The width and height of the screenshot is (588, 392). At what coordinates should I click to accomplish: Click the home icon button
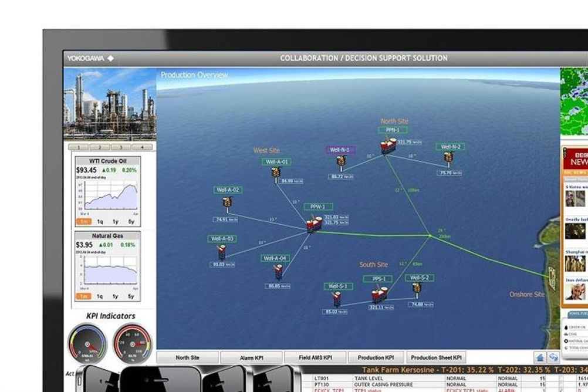point(540,357)
